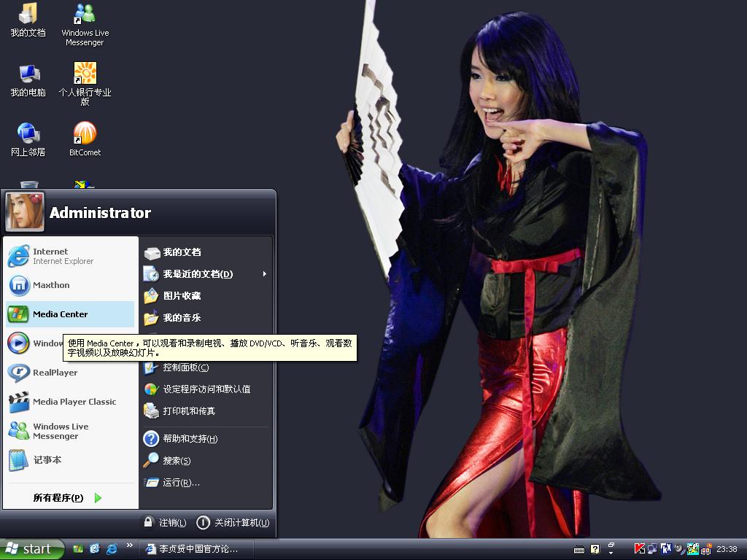Viewport: 747px width, 560px height.
Task: Click the Internet Explorer quick launch icon
Action: (x=112, y=549)
